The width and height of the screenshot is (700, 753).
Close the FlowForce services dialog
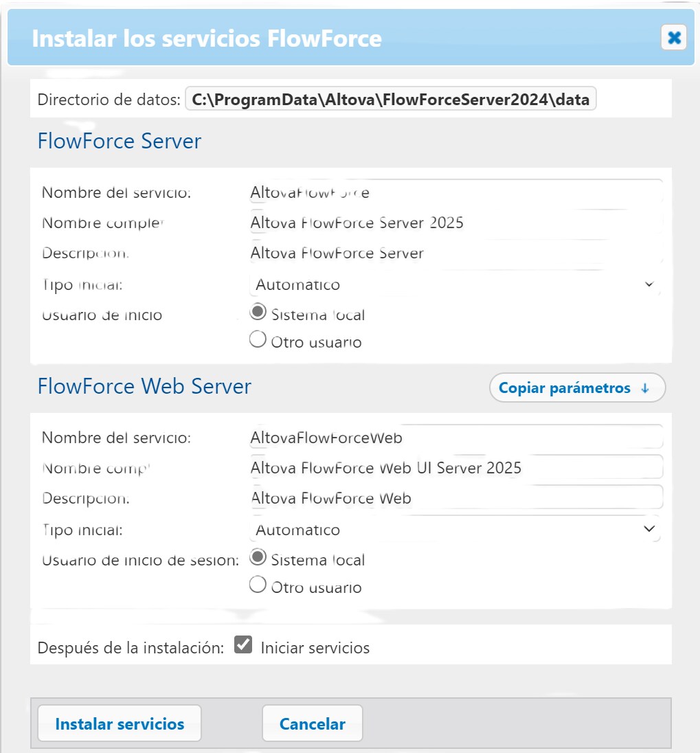[674, 38]
